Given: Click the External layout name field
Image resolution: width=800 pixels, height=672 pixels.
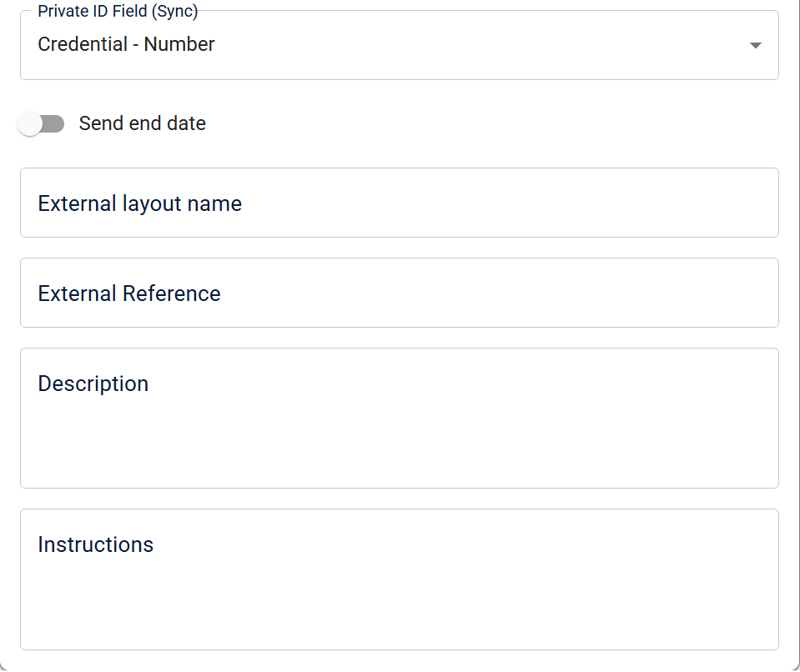Looking at the screenshot, I should [399, 203].
